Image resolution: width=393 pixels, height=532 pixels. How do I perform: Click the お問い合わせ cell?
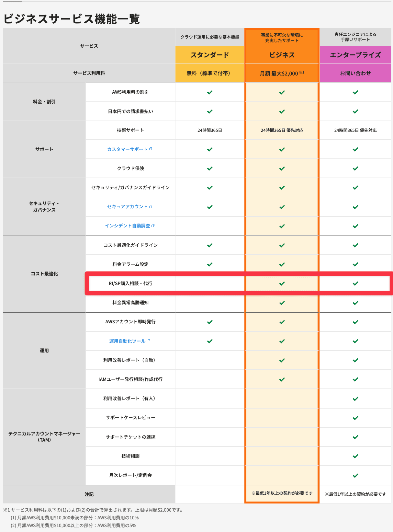pyautogui.click(x=355, y=73)
